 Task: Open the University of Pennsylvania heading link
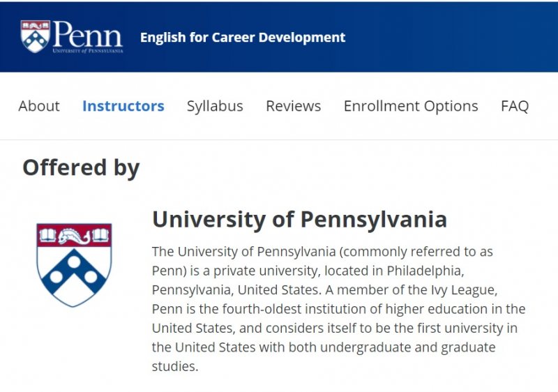(299, 219)
